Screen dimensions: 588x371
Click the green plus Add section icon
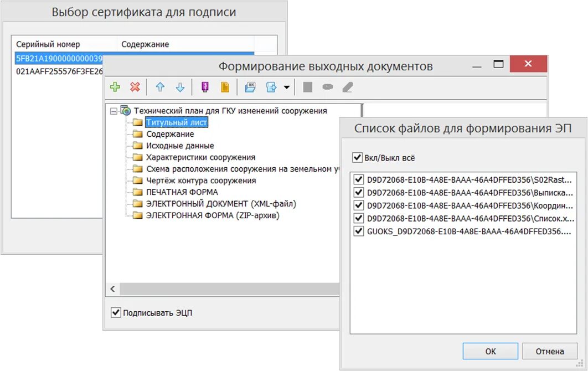(x=115, y=87)
